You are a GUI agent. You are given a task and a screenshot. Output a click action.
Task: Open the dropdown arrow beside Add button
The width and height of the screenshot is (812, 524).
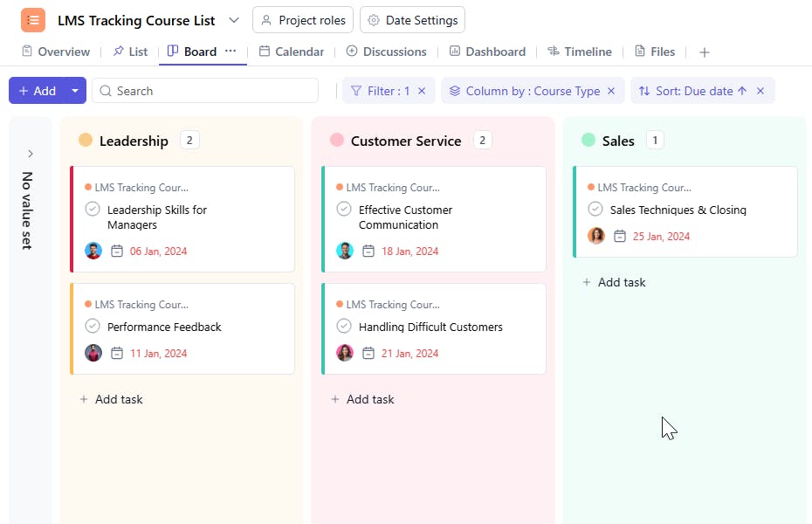[75, 91]
